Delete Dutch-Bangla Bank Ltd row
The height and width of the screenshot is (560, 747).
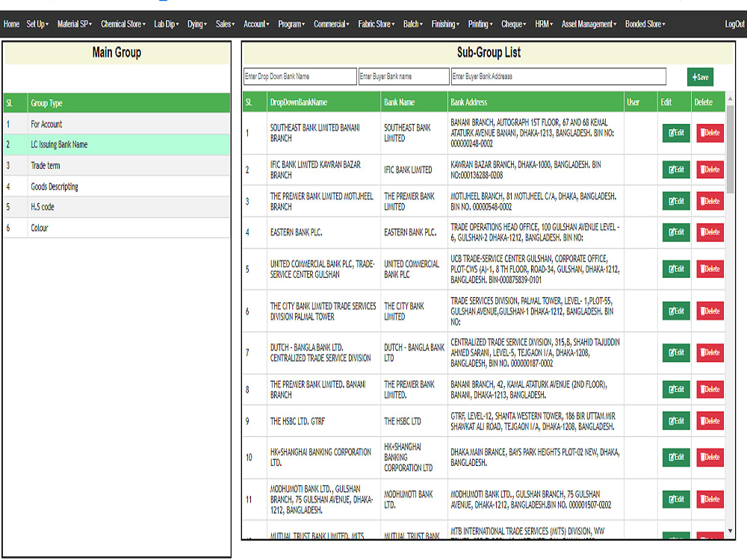(710, 353)
